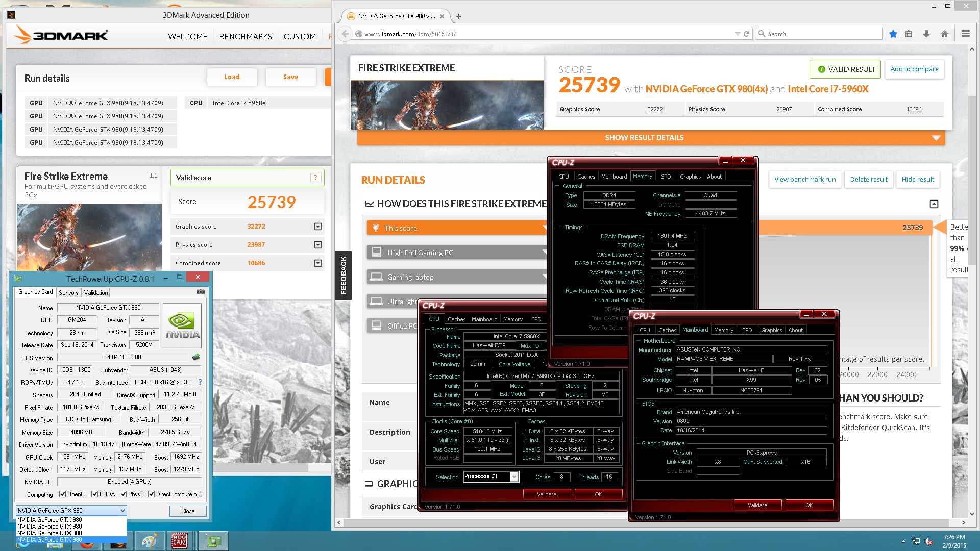This screenshot has width=980, height=551.
Task: Toggle the OpenCL checkbox
Action: tap(62, 494)
